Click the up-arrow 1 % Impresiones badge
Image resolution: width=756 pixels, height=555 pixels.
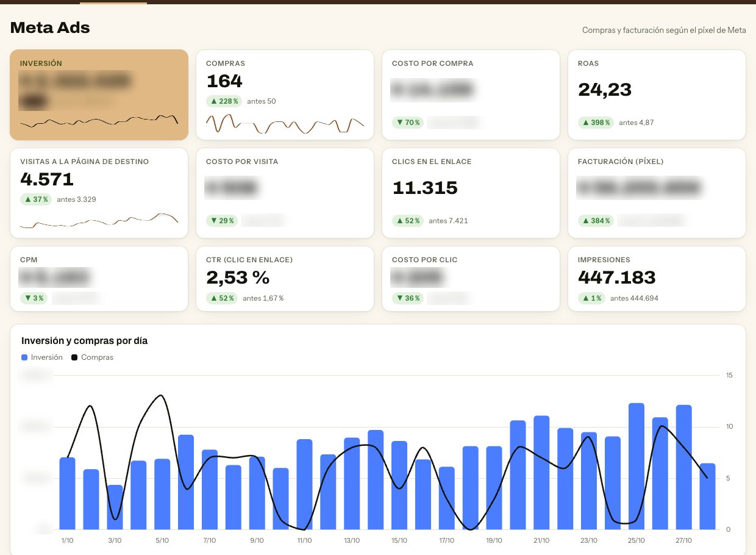pyautogui.click(x=591, y=298)
